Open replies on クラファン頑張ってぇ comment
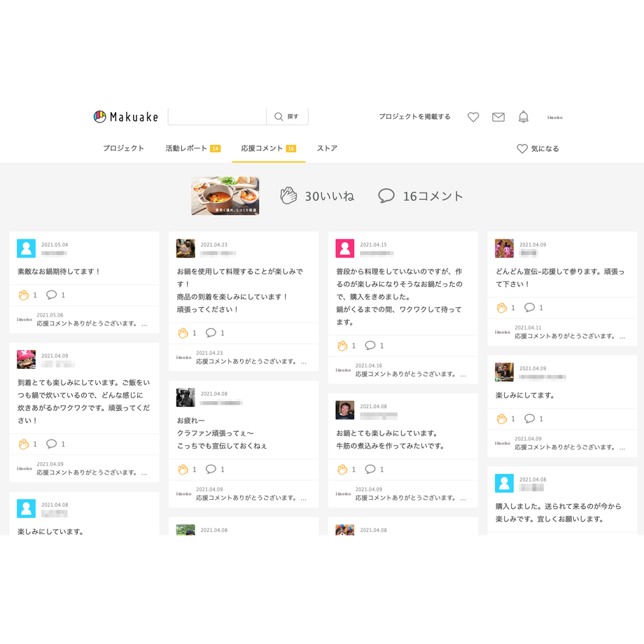The width and height of the screenshot is (644, 644). point(211,469)
